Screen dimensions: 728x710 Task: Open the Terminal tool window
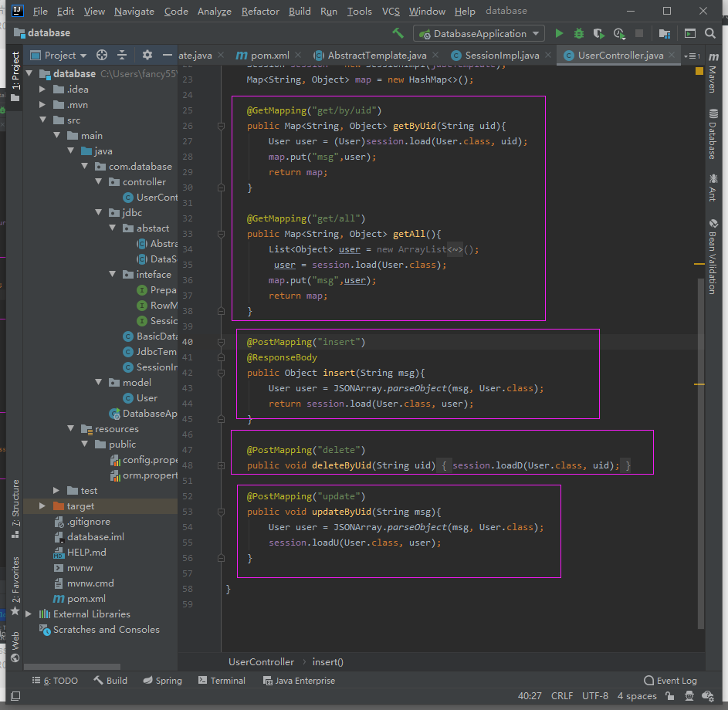pos(222,681)
